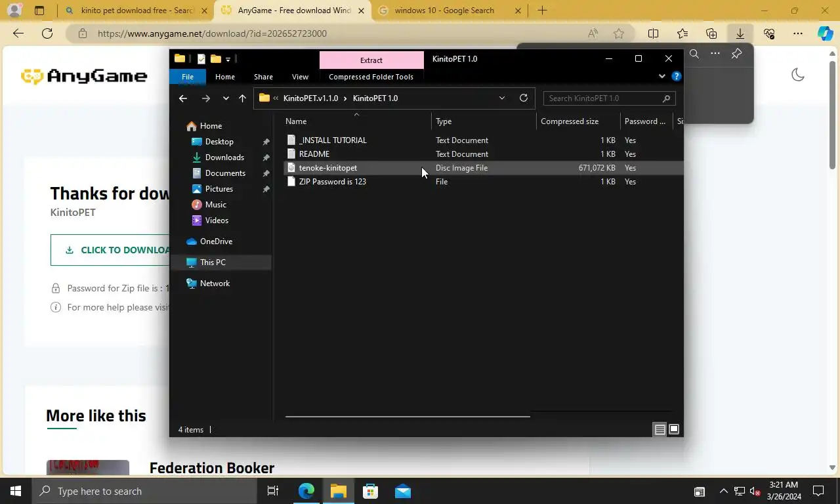The width and height of the screenshot is (840, 504).
Task: Select 'ZIP Password is 123' file
Action: point(333,182)
